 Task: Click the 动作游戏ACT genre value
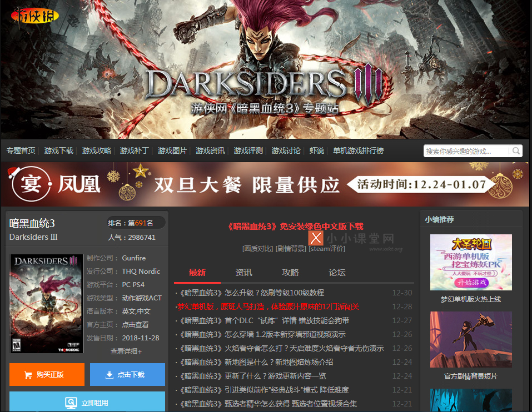[142, 298]
